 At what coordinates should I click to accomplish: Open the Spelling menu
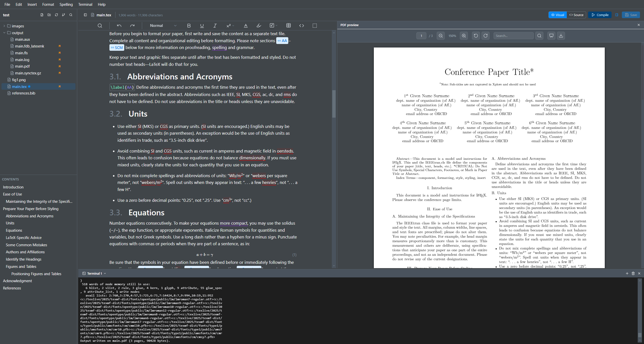[x=66, y=5]
